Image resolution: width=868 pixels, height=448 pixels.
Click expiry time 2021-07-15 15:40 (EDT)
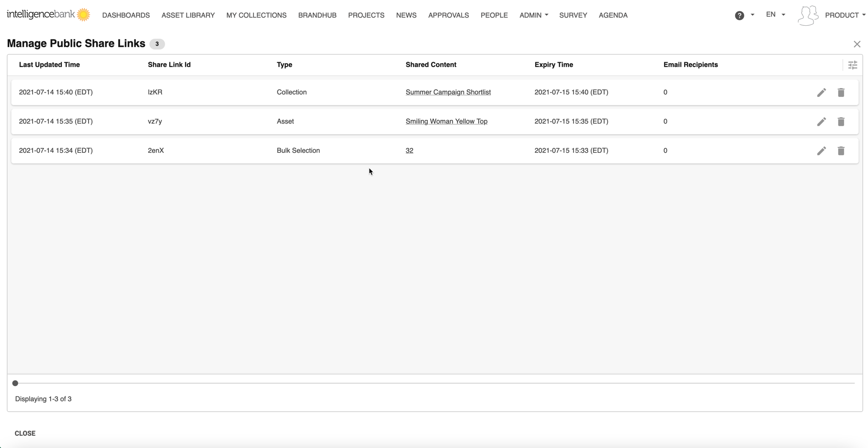tap(571, 92)
